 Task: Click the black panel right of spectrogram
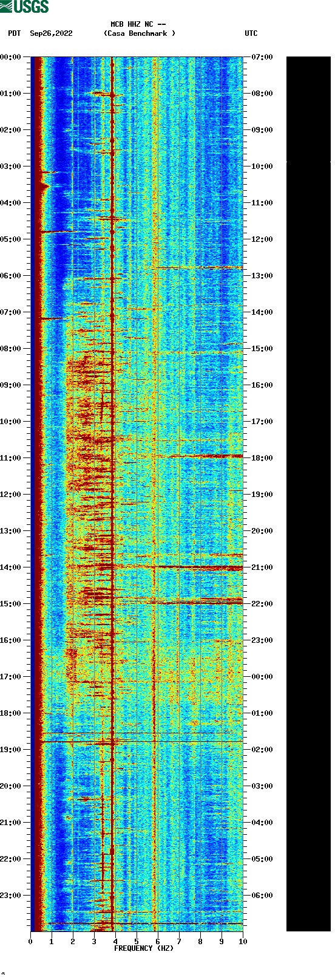pyautogui.click(x=308, y=494)
